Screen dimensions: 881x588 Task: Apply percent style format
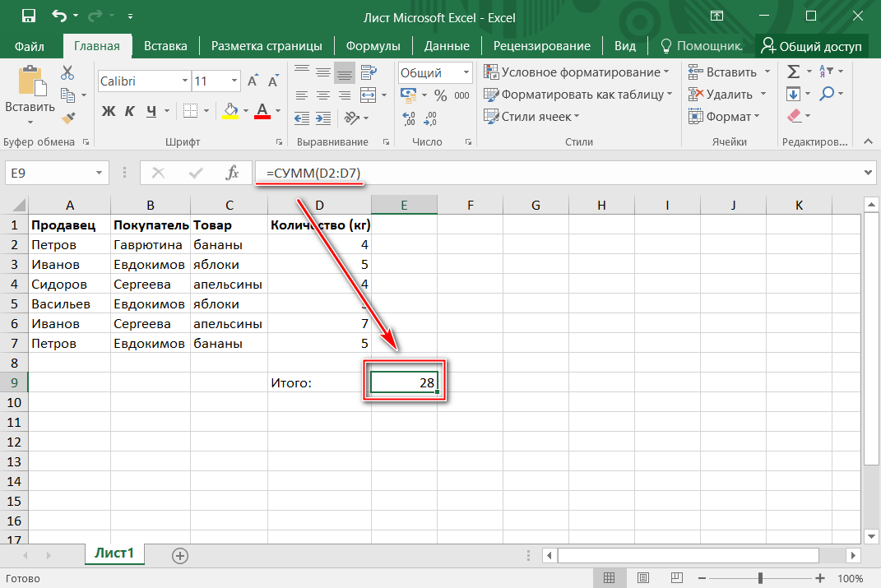(x=441, y=95)
